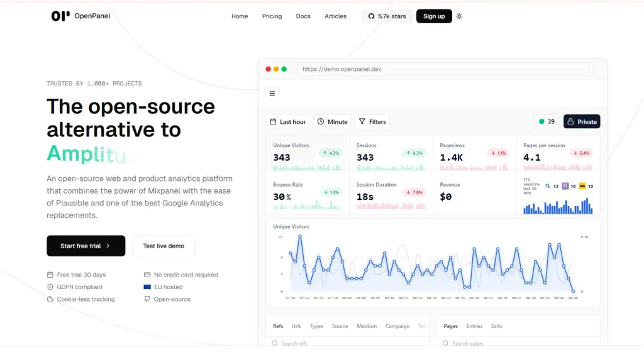Open the Filters button
The height and width of the screenshot is (362, 644).
372,122
